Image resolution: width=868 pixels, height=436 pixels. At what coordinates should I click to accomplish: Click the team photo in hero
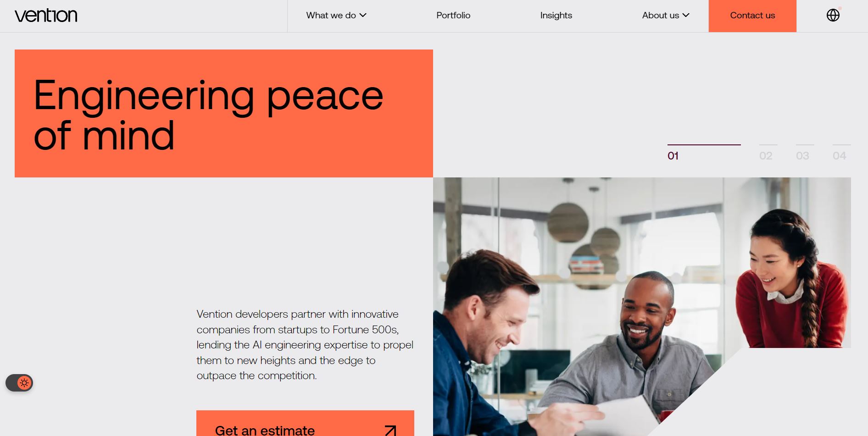pyautogui.click(x=642, y=307)
